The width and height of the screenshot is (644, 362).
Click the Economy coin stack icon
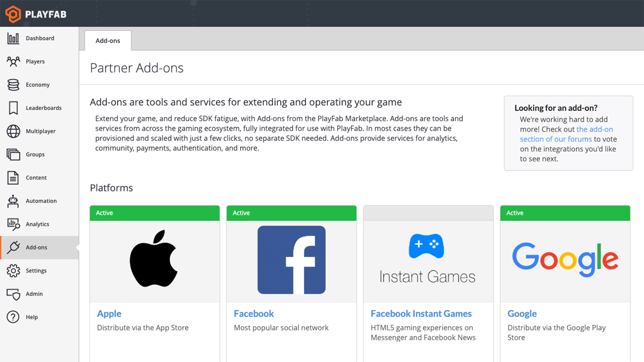click(x=13, y=85)
